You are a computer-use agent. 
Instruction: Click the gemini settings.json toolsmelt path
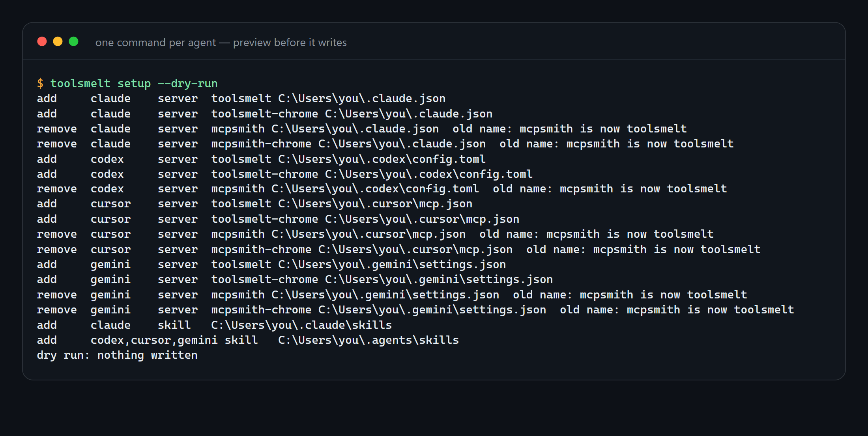click(x=392, y=265)
